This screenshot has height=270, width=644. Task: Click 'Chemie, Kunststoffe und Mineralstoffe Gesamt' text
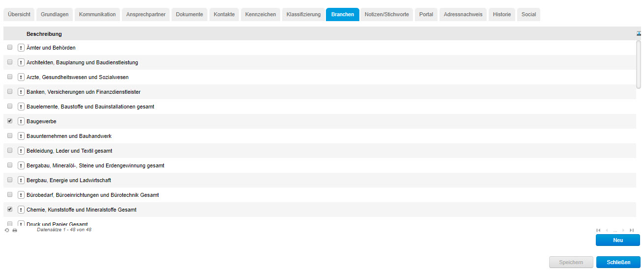click(x=82, y=210)
